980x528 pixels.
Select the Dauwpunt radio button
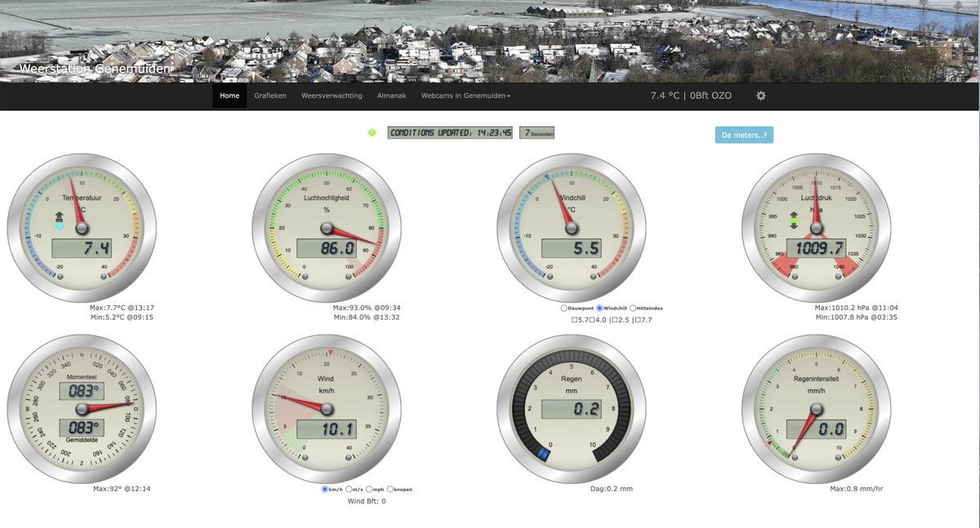(x=564, y=308)
